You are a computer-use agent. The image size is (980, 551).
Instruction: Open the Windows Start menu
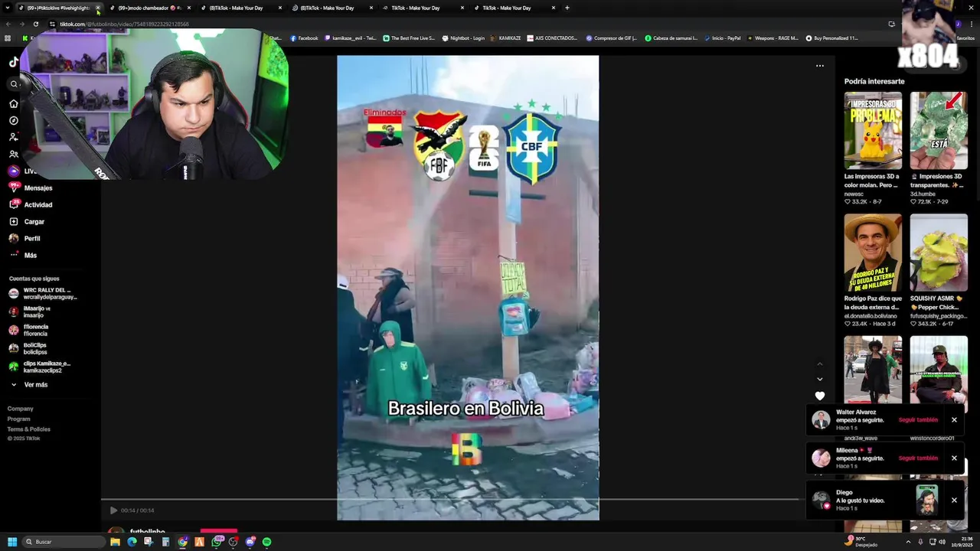tap(11, 542)
